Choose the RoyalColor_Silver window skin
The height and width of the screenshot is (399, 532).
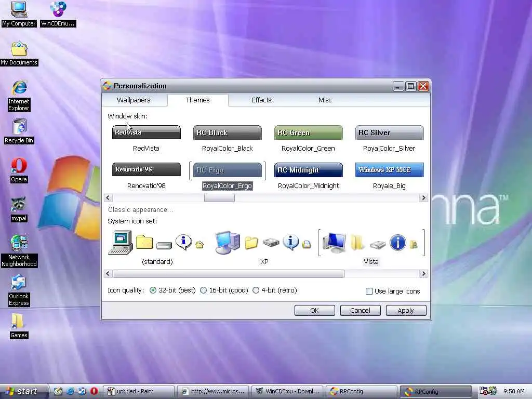389,138
